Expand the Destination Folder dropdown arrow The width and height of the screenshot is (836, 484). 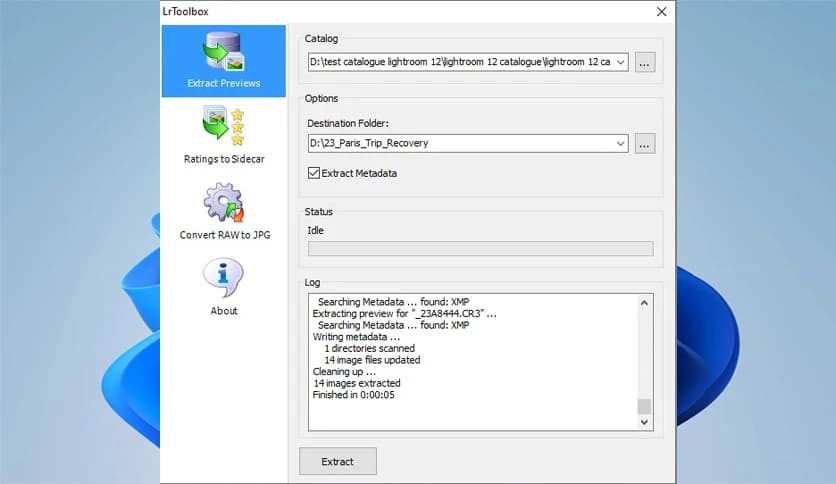[x=621, y=143]
